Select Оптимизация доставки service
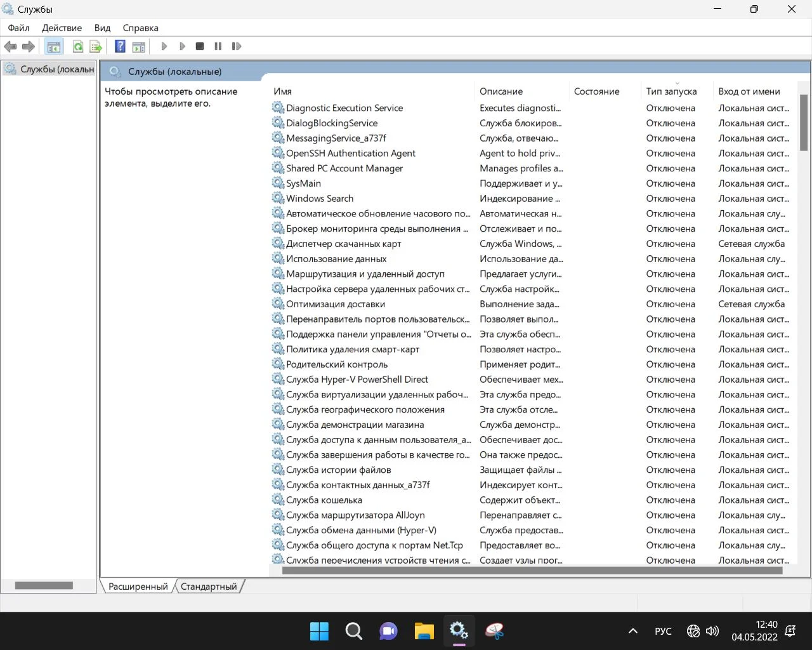 coord(336,304)
